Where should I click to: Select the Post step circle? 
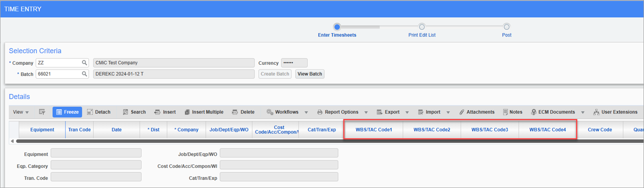[507, 27]
